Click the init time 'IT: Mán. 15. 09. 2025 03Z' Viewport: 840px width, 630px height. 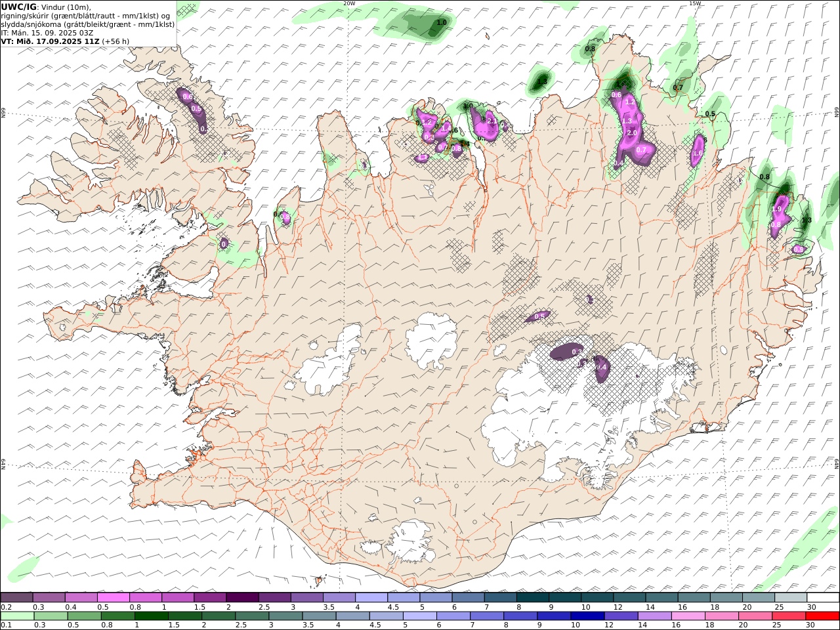pos(47,32)
